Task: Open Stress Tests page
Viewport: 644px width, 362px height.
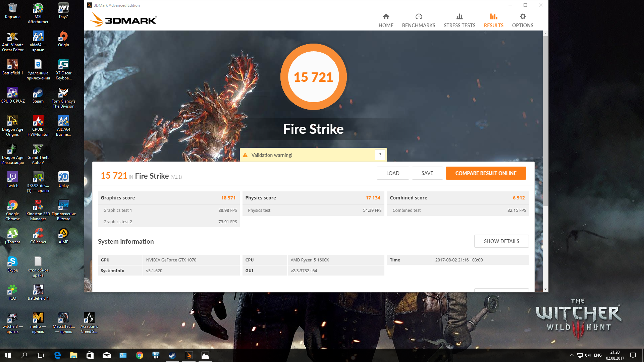Action: (459, 20)
